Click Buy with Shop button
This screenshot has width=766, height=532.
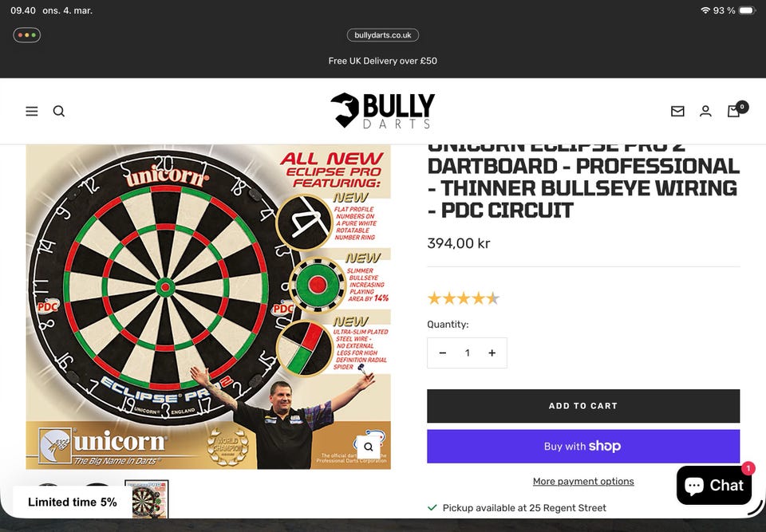coord(583,446)
